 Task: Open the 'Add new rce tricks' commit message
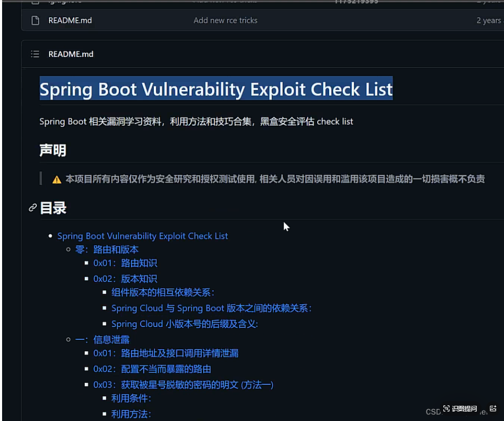[225, 20]
